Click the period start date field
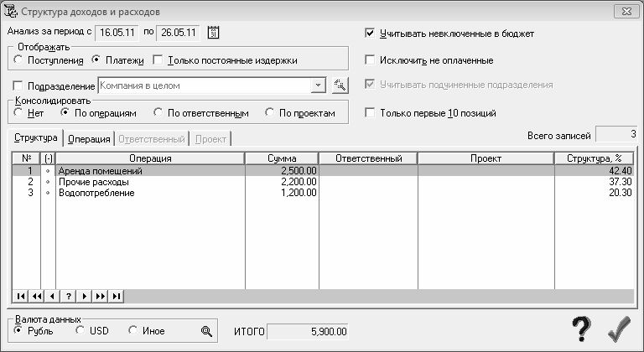Screen dimensions: 644x352 click(117, 33)
